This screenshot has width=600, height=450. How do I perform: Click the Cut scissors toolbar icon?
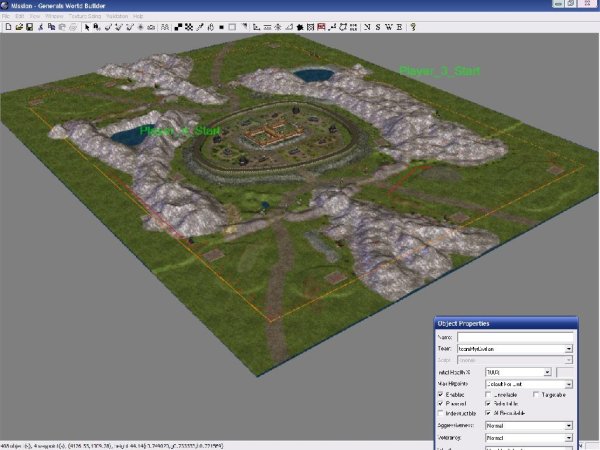point(42,27)
